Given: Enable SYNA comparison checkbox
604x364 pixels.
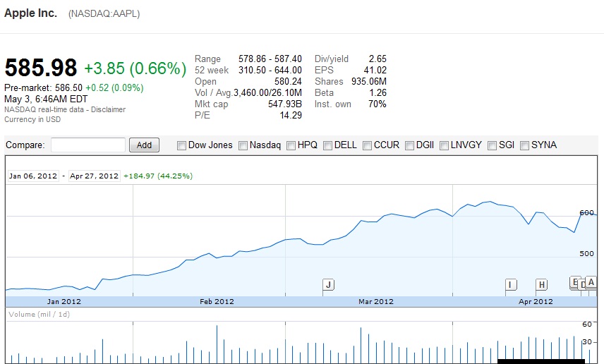Looking at the screenshot, I should 524,145.
